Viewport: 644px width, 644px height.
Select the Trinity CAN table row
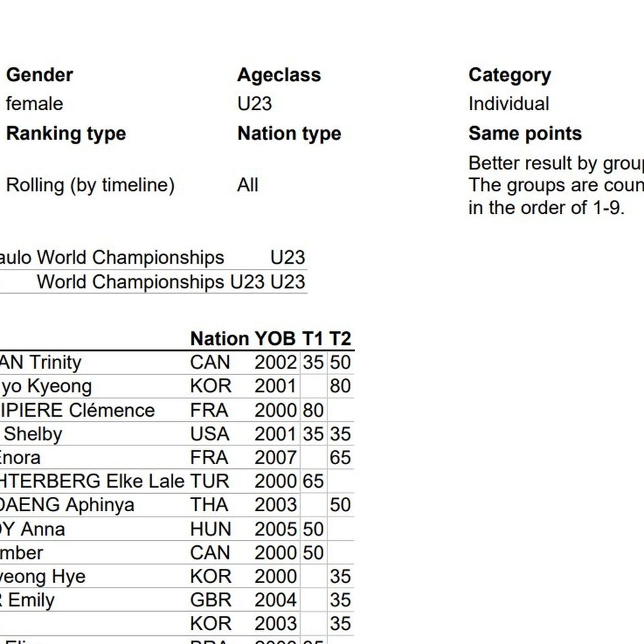[177, 363]
